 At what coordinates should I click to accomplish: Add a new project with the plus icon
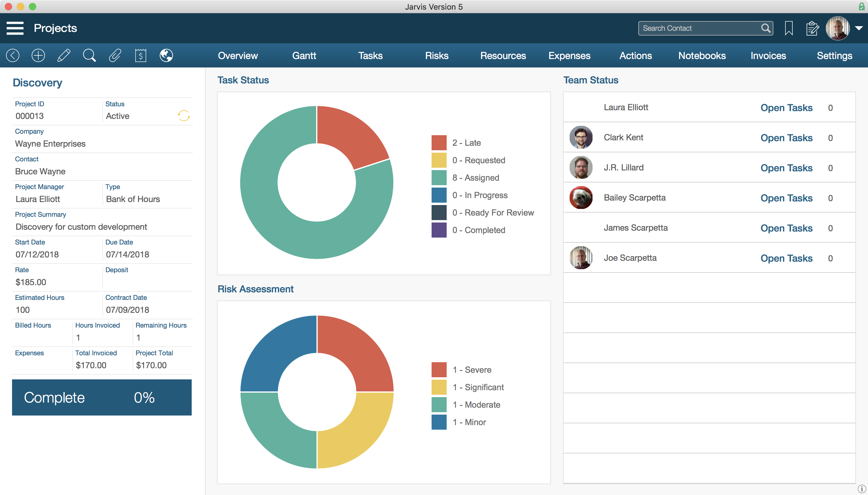38,55
